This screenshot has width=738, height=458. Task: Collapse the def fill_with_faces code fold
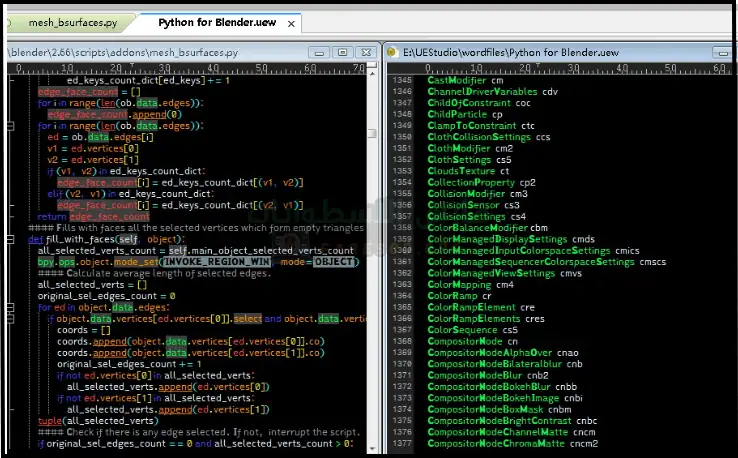[x=10, y=240]
